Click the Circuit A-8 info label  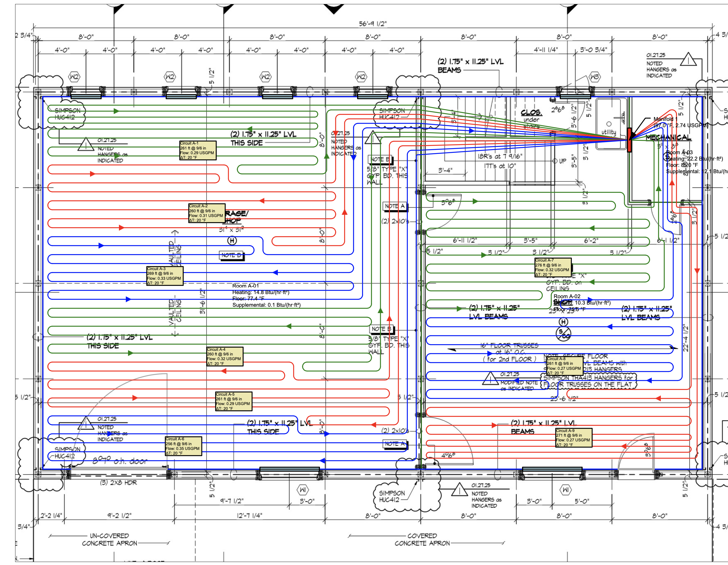565,366
